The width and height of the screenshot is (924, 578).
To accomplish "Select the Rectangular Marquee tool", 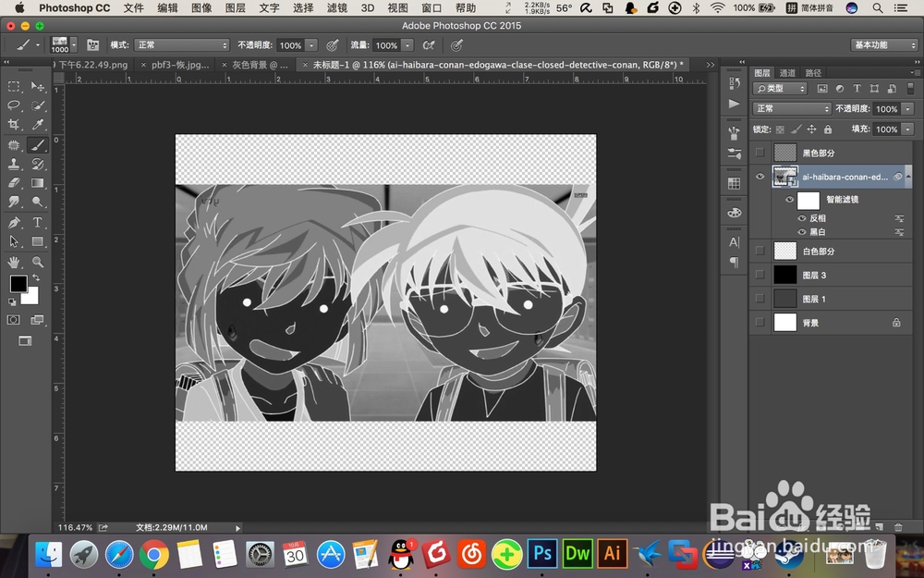I will point(14,86).
